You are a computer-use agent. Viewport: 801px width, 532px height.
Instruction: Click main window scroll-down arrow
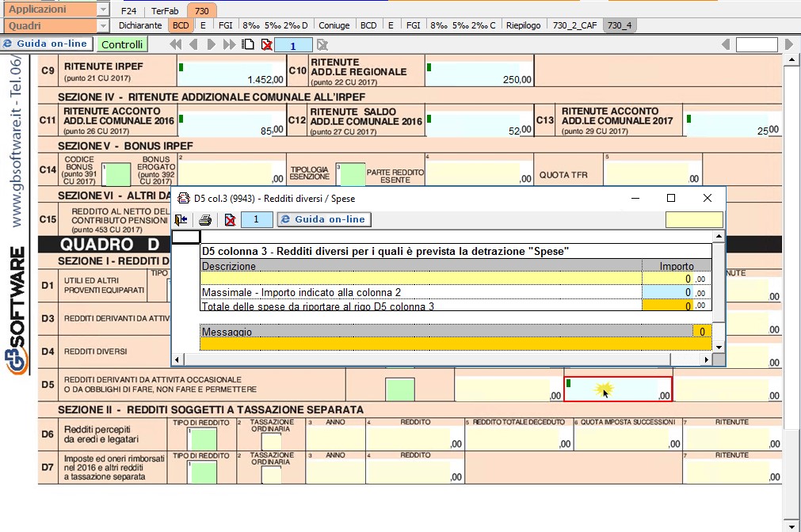(x=791, y=526)
